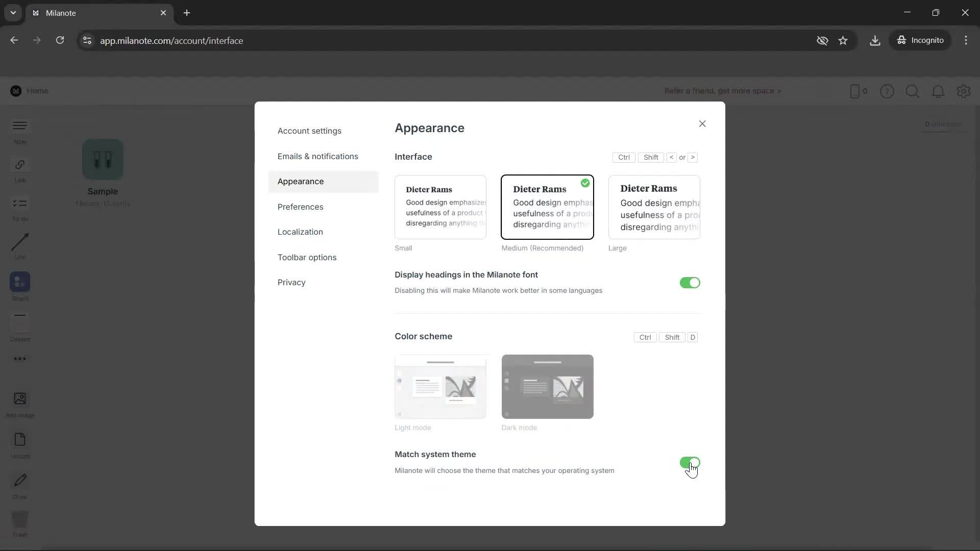The image size is (980, 551).
Task: Disable Display headings in the Milanote font
Action: coord(690,283)
